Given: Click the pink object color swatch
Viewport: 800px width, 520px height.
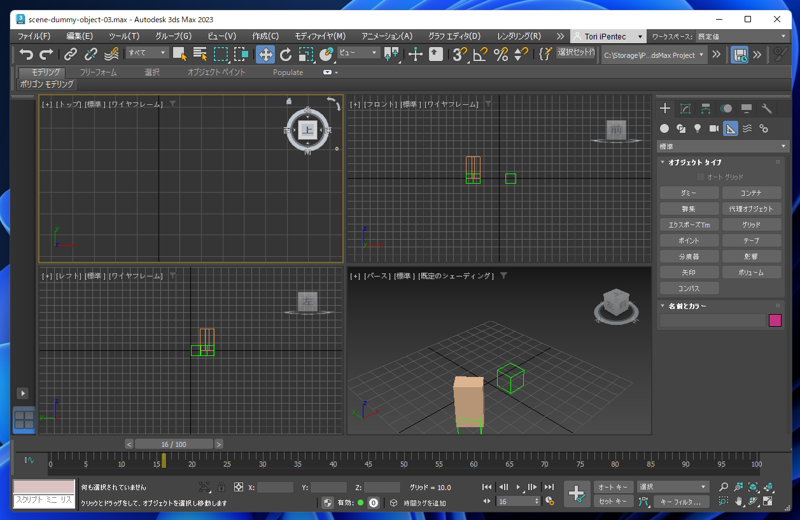Looking at the screenshot, I should click(775, 321).
